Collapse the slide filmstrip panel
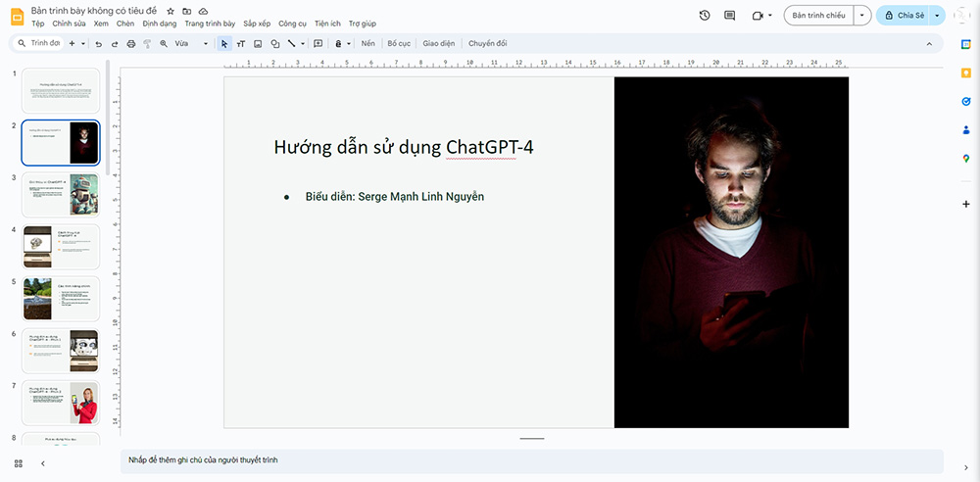 [43, 463]
